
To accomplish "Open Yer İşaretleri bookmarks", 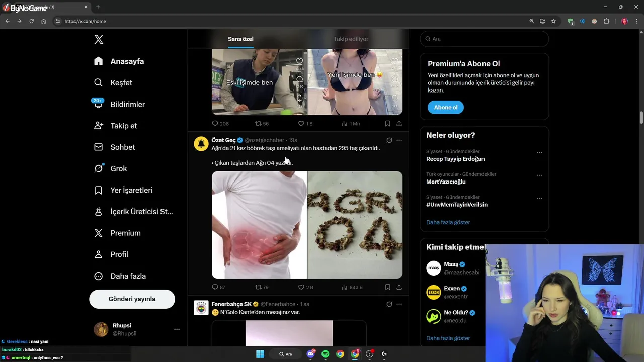I will pos(123,190).
